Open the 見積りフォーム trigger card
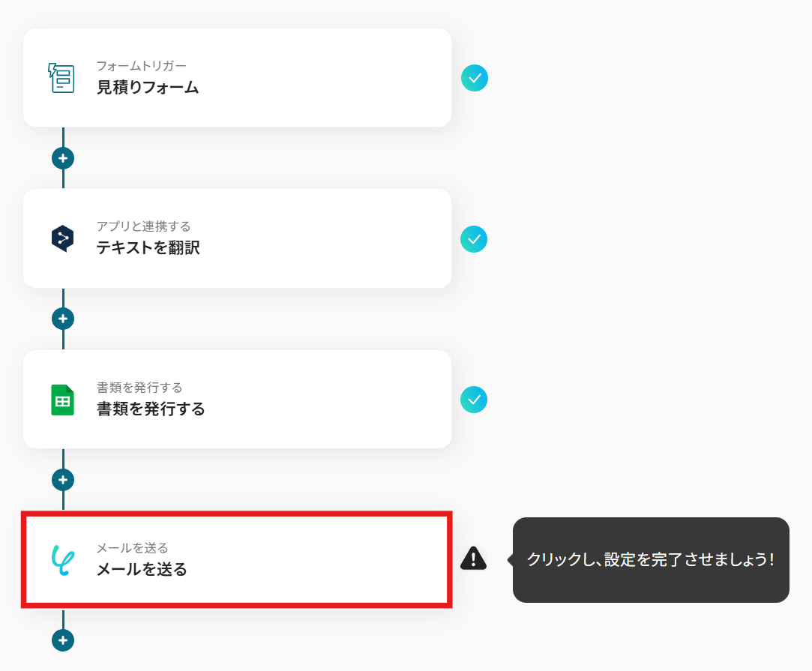Viewport: 812px width, 671px height. coord(237,78)
